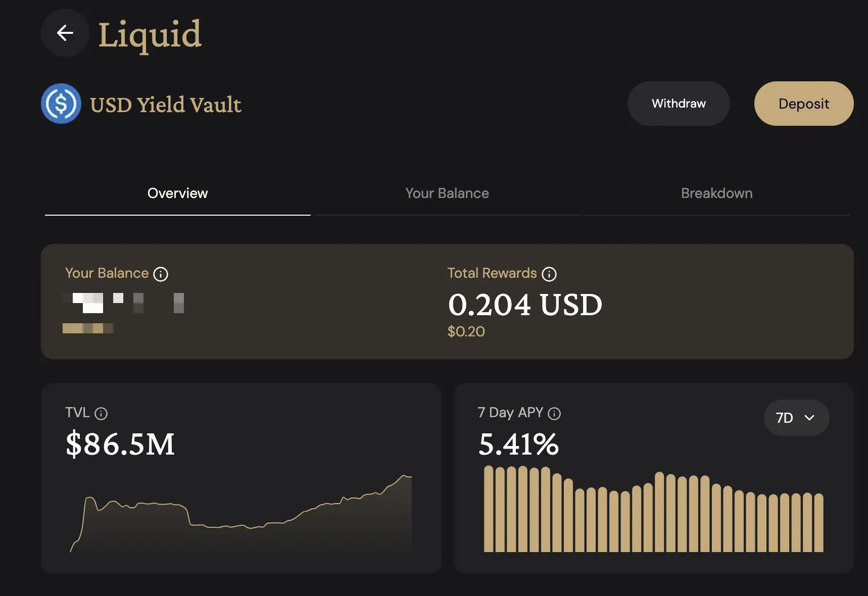Switch to the Overview tab
Viewport: 868px width, 596px height.
[x=177, y=193]
